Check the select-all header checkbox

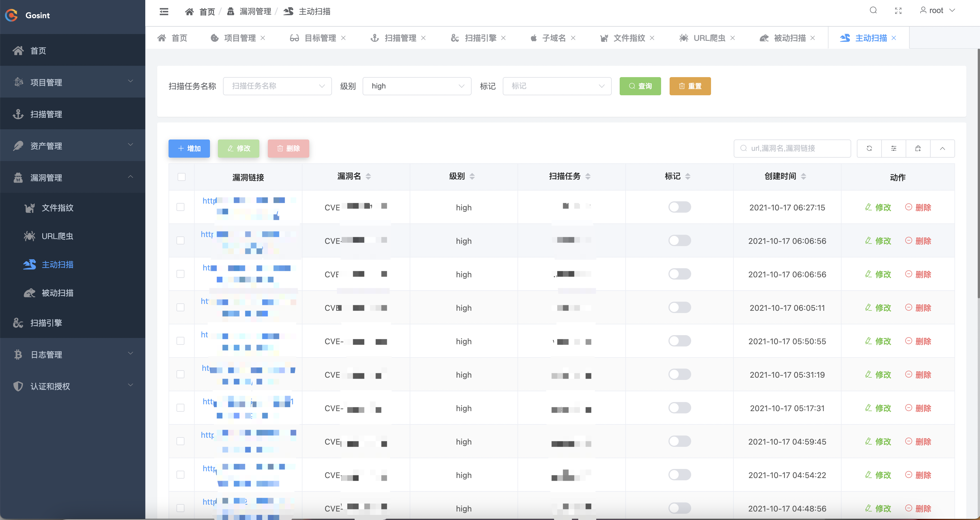point(182,177)
